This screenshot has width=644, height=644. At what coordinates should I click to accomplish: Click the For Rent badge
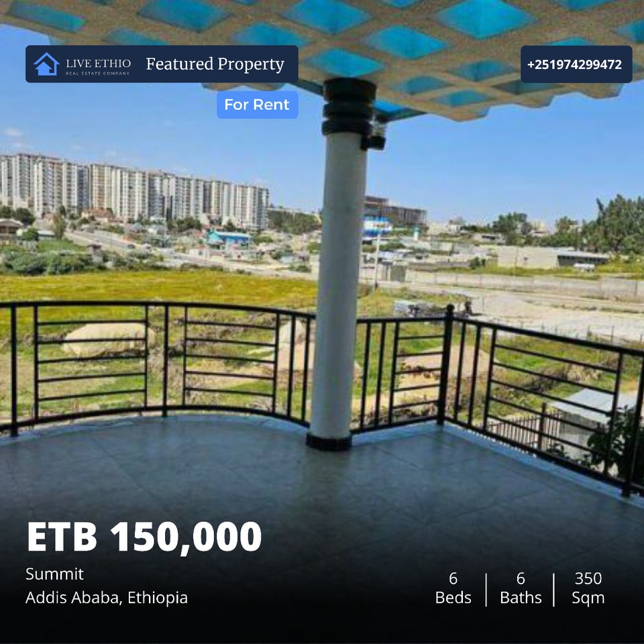pos(257,105)
